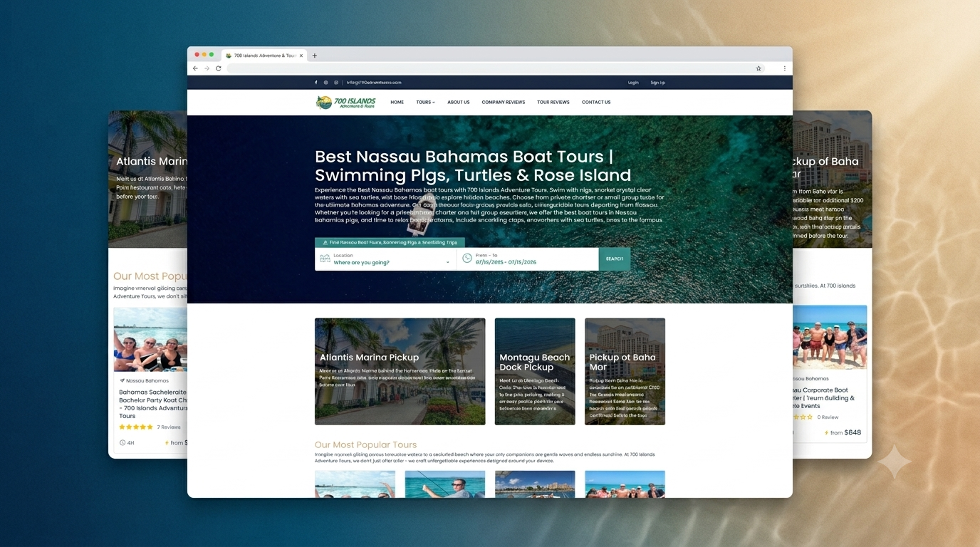
Task: Open the Instagram icon in top bar
Action: coord(326,83)
